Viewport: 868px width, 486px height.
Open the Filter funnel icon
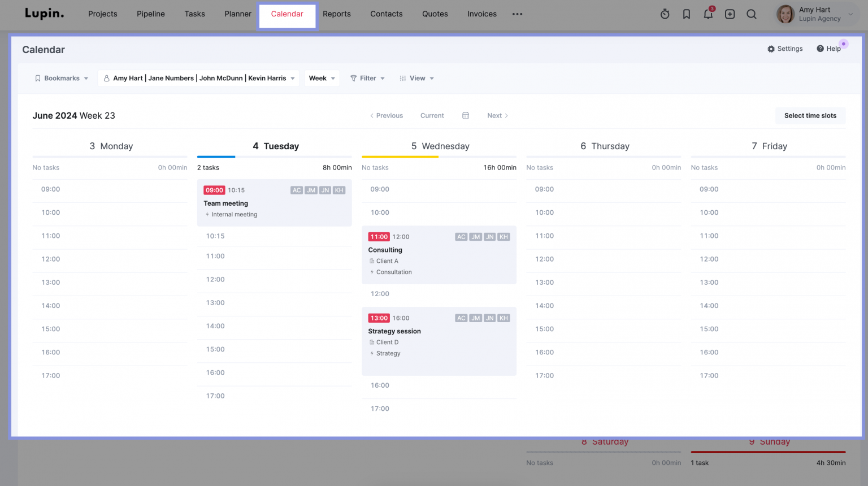pyautogui.click(x=367, y=78)
